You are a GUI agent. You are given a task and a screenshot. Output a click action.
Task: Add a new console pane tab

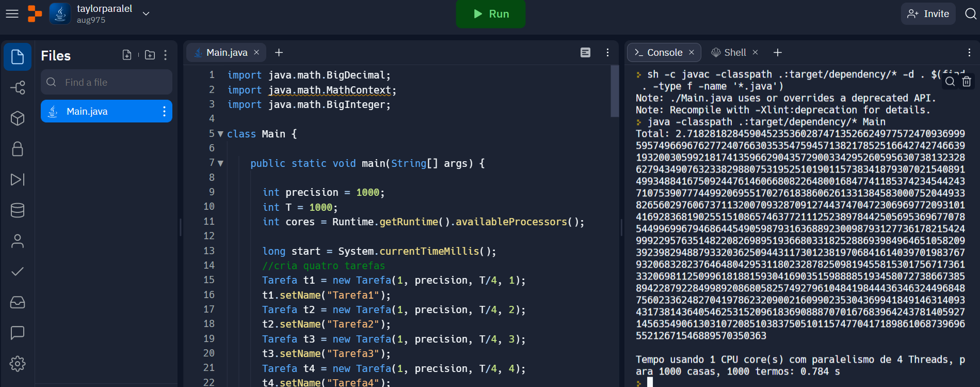778,52
